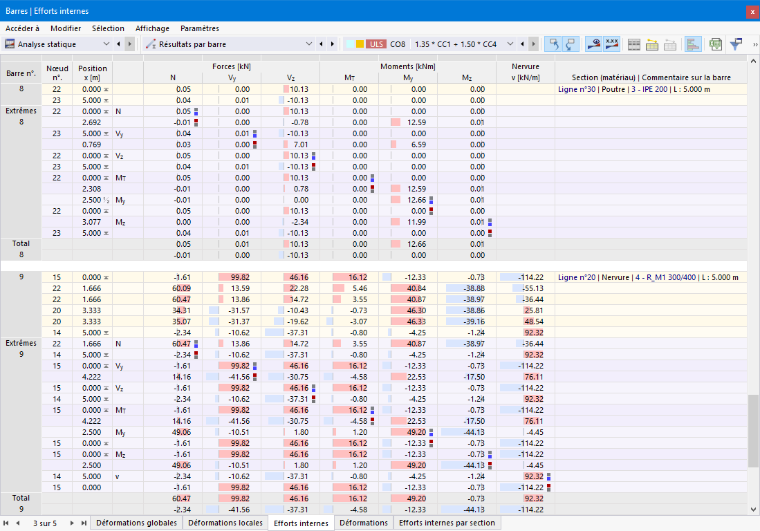Open the Sélection menu
The width and height of the screenshot is (760, 531).
[x=108, y=28]
